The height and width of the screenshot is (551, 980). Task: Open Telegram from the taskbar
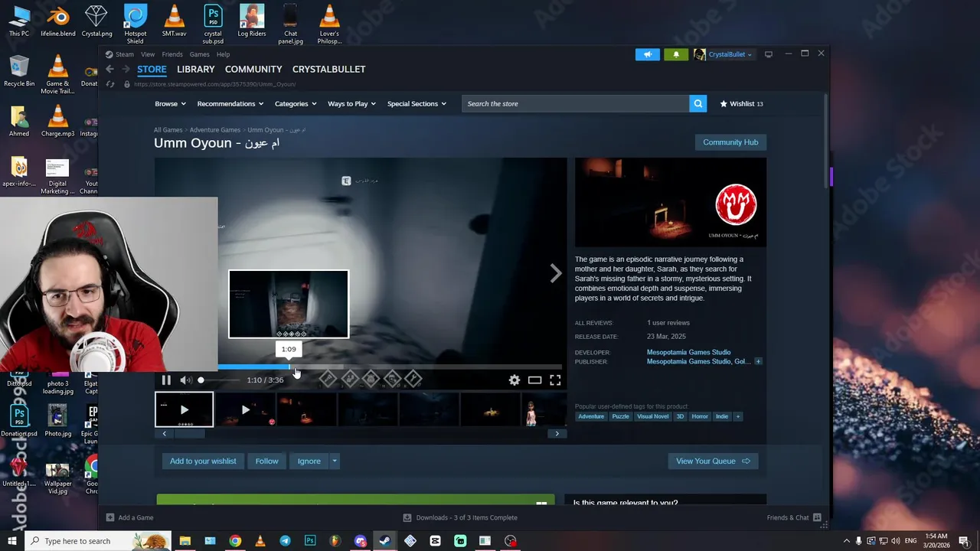pos(285,541)
